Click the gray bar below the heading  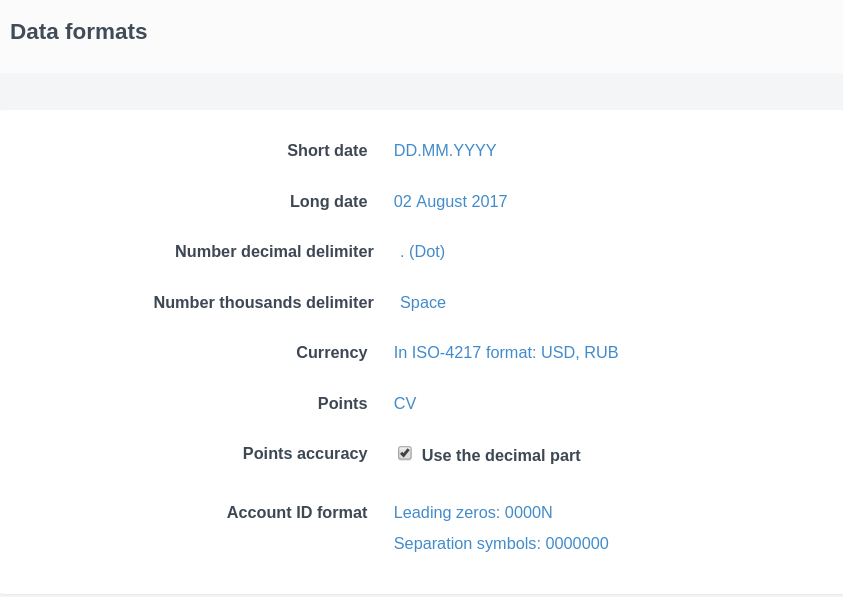(x=421, y=92)
